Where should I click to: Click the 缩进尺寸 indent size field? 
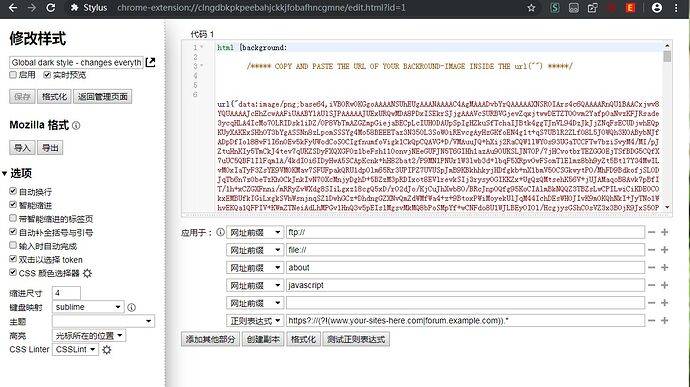click(x=66, y=293)
